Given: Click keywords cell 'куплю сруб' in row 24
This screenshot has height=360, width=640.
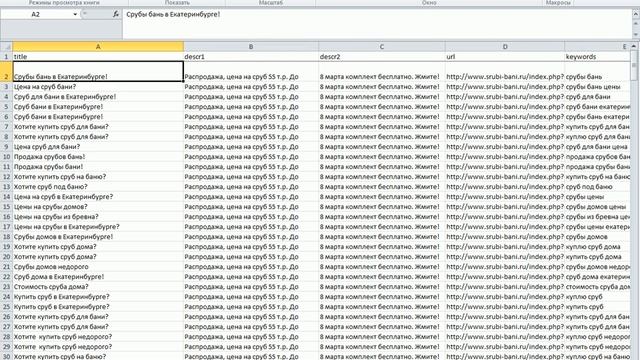Looking at the screenshot, I should pyautogui.click(x=598, y=297).
